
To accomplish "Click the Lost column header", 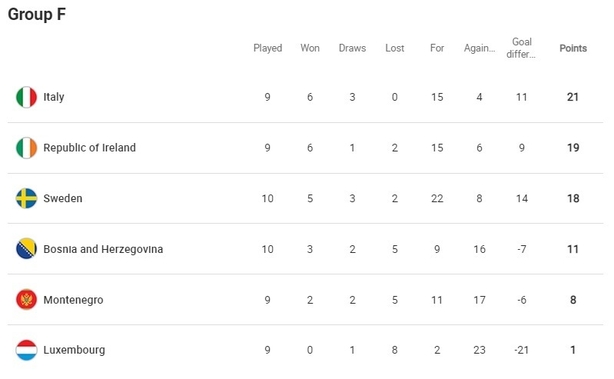I will click(394, 48).
